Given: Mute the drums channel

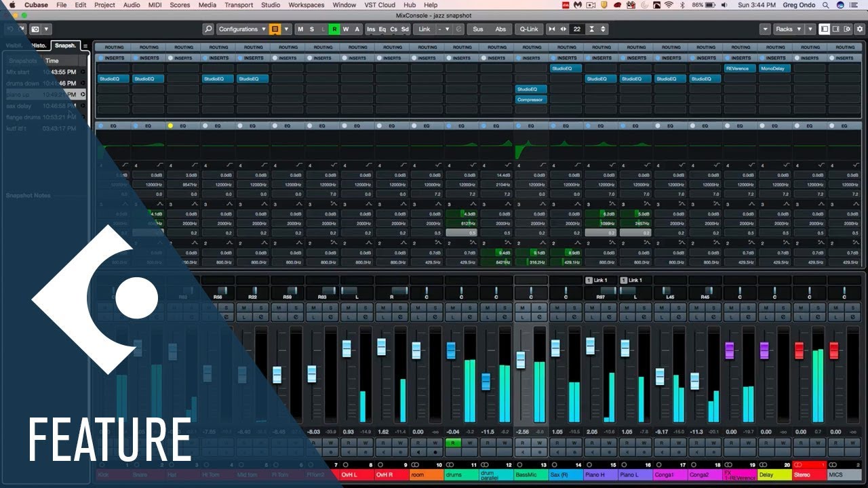Looking at the screenshot, I should 452,308.
